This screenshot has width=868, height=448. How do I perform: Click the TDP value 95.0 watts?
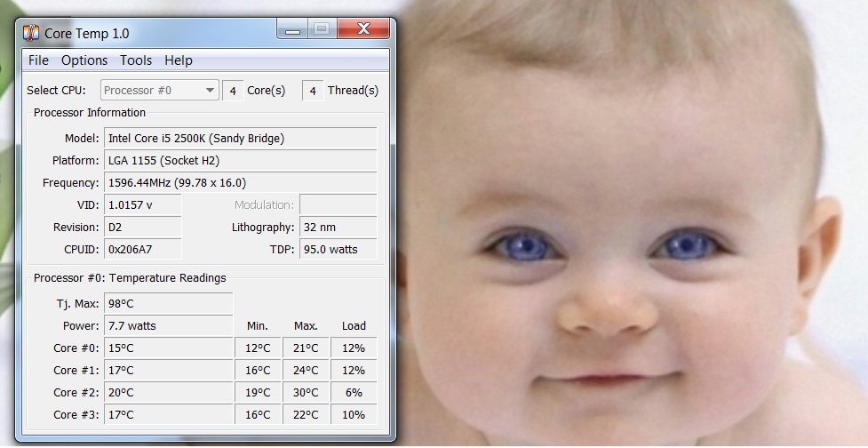[x=338, y=249]
